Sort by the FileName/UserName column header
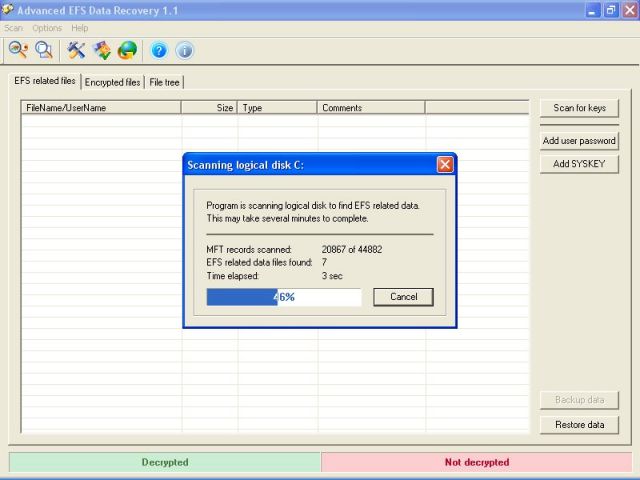This screenshot has width=640, height=480. click(101, 108)
